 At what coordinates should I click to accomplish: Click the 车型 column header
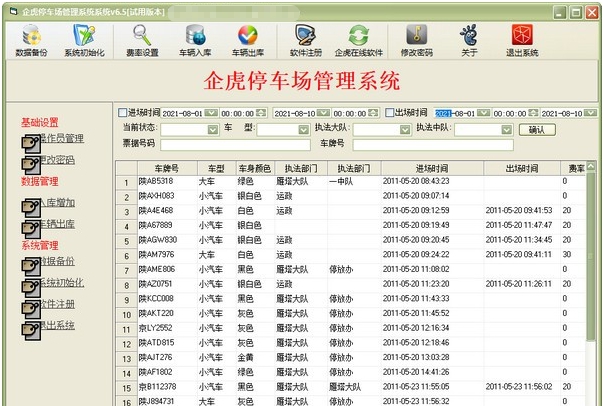tap(216, 168)
